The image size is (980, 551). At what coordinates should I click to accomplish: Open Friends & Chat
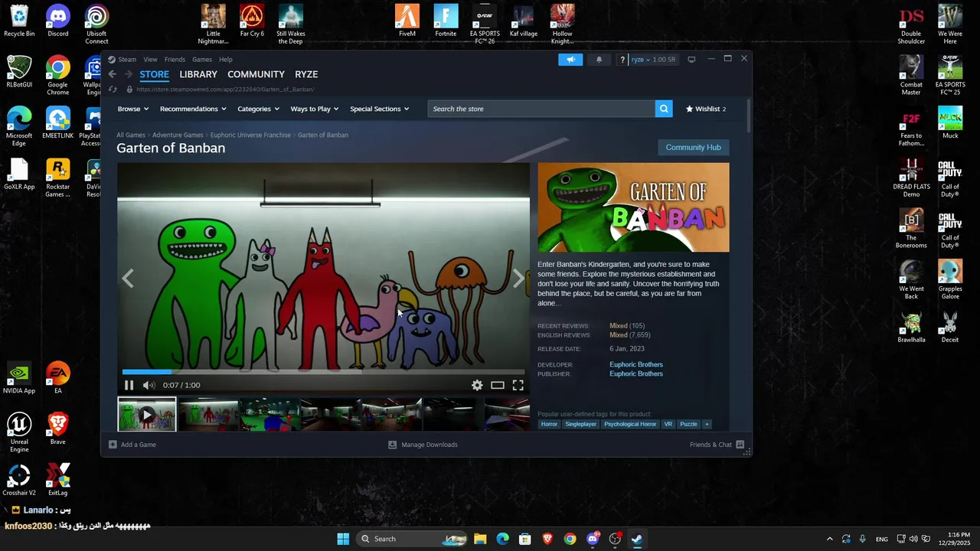click(717, 445)
